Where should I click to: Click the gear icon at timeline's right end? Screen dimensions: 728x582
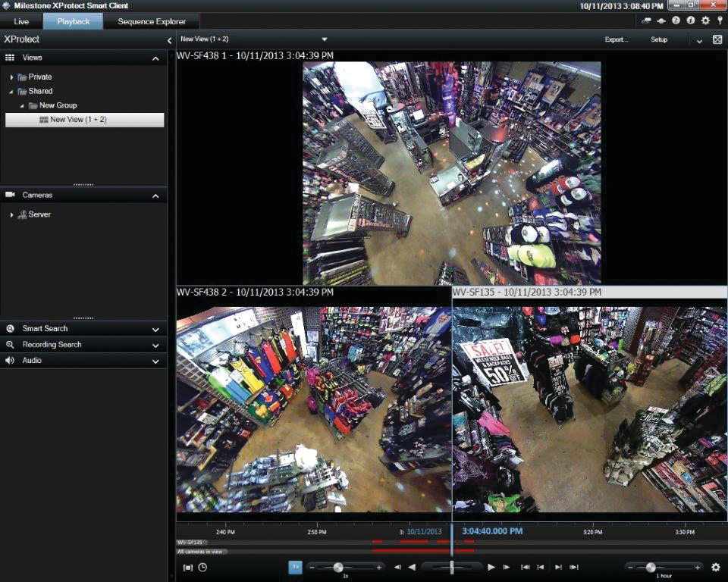click(716, 567)
